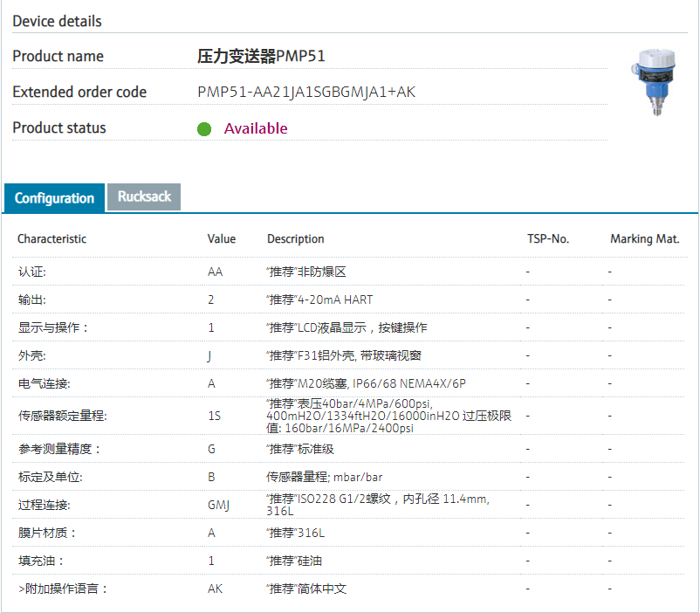This screenshot has height=613, width=700.
Task: Expand the >附加操作语言 characteristic row
Action: coord(63,589)
